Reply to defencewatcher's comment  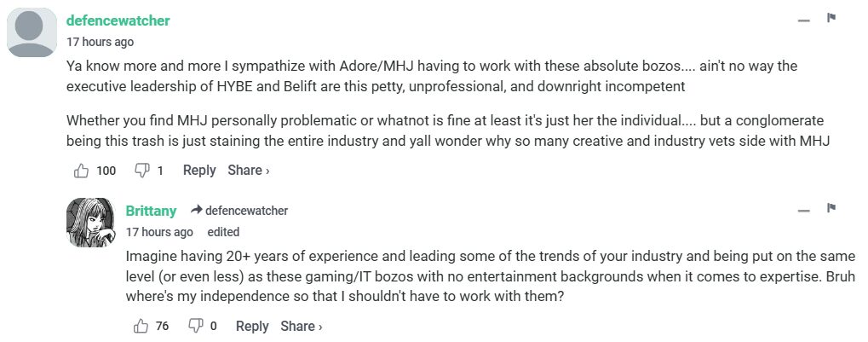(x=199, y=171)
